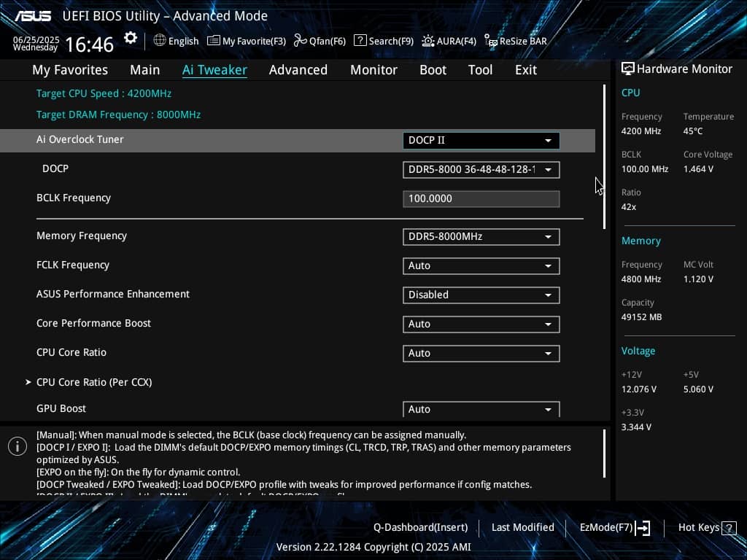Screen dimensions: 747x560
Task: Click the Core Performance Boost label
Action: pos(94,323)
